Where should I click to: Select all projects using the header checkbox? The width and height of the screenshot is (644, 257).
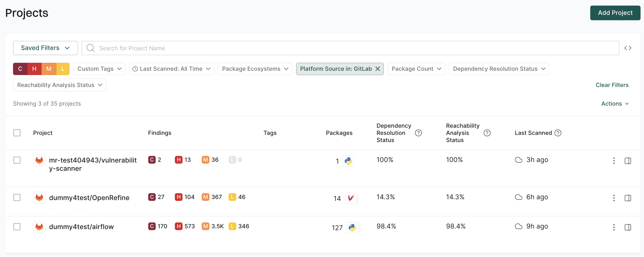pyautogui.click(x=17, y=132)
